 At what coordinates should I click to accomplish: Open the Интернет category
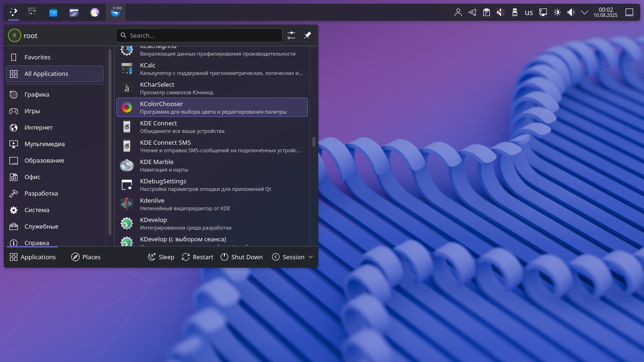[x=55, y=127]
